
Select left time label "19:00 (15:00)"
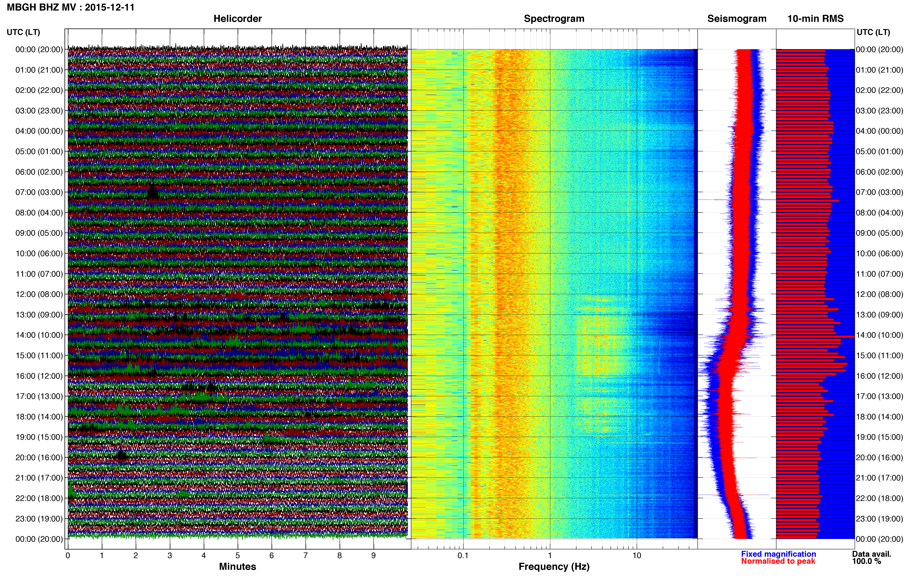click(39, 437)
